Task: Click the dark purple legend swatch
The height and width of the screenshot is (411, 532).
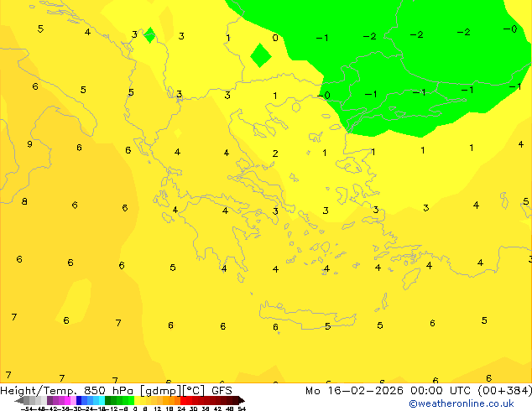Action: (x=50, y=400)
